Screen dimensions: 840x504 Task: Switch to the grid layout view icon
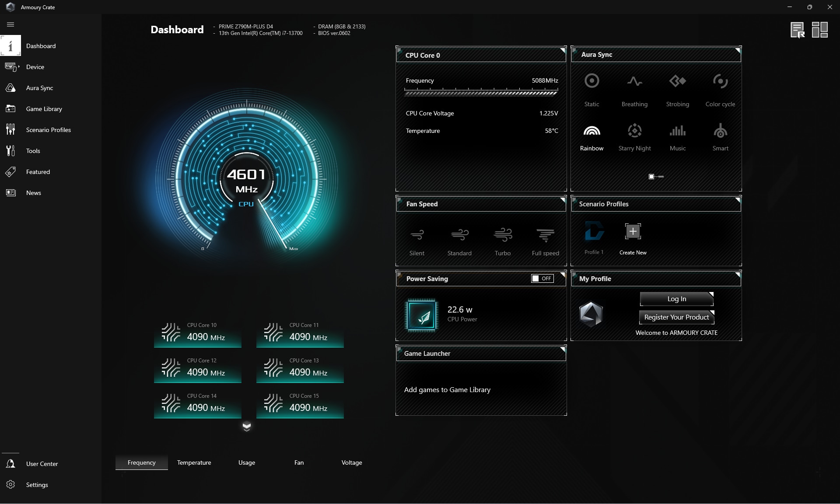[819, 30]
